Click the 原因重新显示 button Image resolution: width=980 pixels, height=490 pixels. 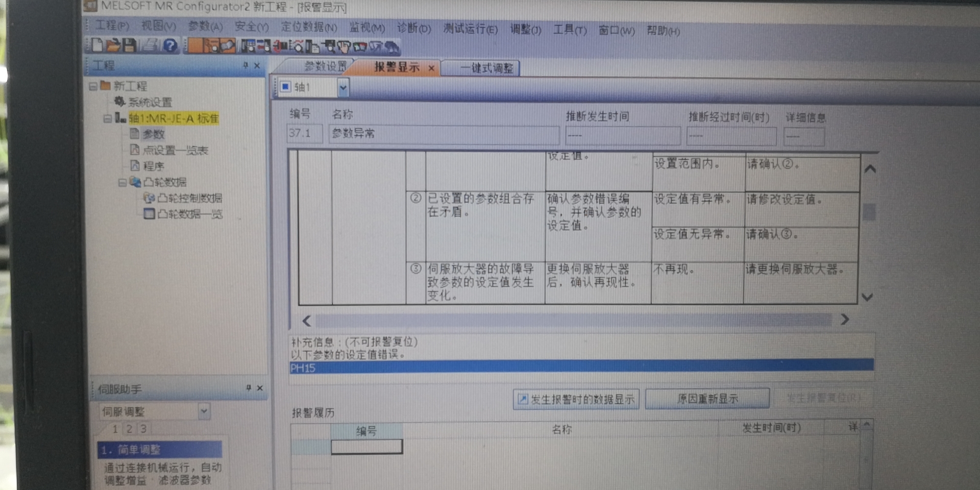(707, 399)
